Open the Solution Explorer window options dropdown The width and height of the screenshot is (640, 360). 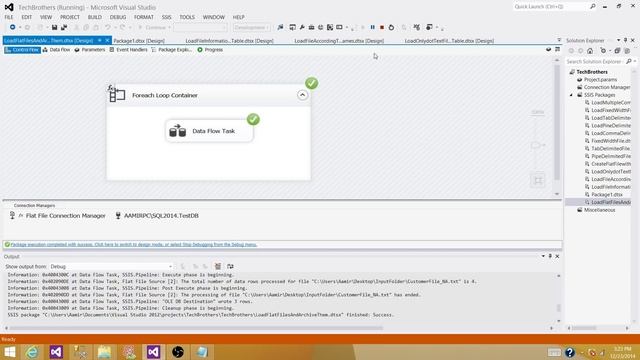tap(618, 40)
